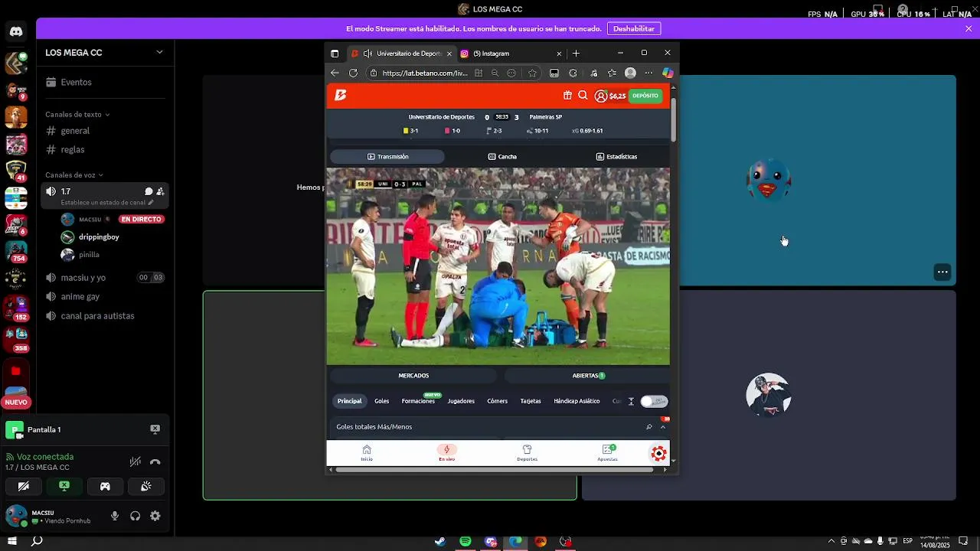The width and height of the screenshot is (980, 551).
Task: Collapse all markets icon next to toggle
Action: tap(631, 401)
